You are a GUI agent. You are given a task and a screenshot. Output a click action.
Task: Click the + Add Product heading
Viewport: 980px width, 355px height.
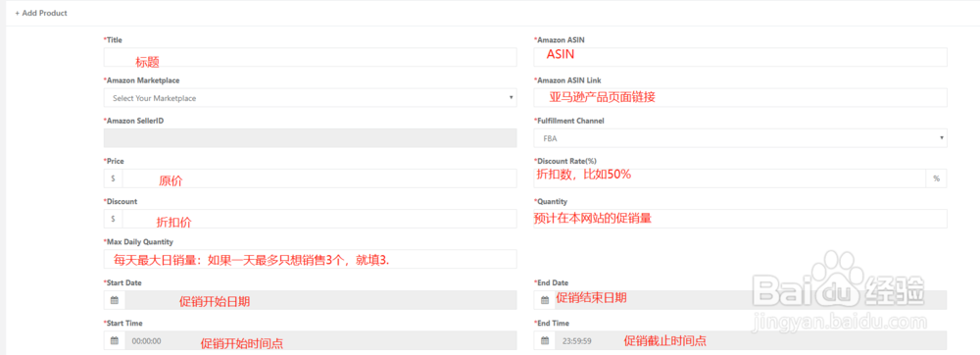point(41,13)
